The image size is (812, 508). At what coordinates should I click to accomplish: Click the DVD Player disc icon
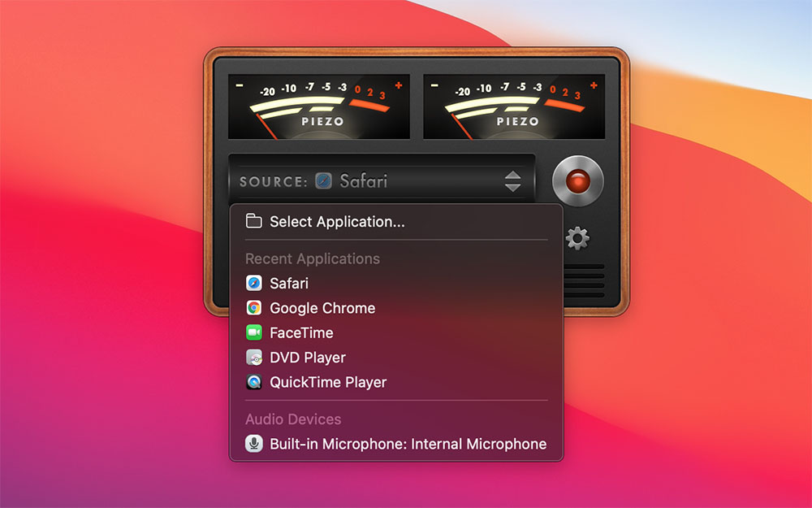(253, 357)
